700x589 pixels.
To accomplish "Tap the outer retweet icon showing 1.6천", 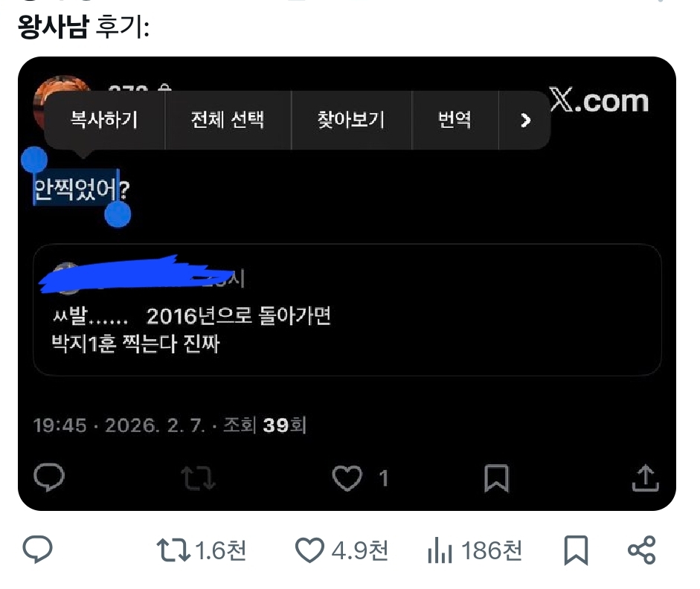I will pos(173,550).
